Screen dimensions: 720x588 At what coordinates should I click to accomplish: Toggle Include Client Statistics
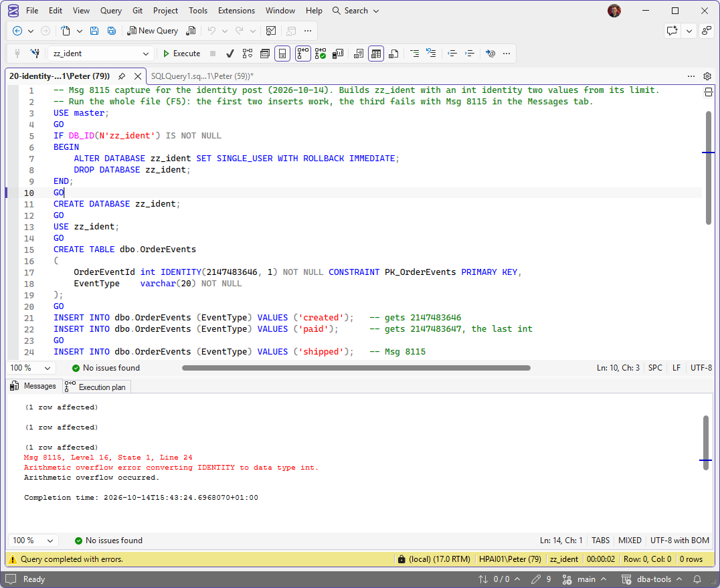click(x=338, y=54)
